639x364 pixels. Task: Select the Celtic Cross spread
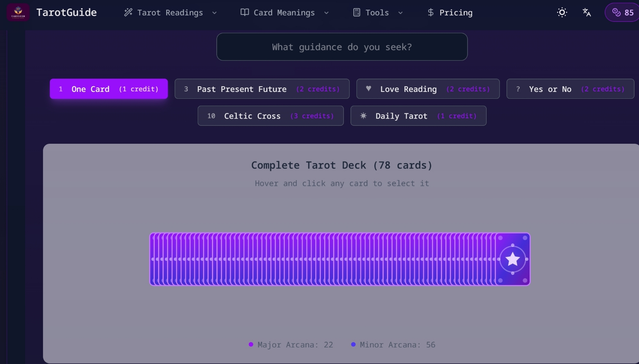[271, 116]
